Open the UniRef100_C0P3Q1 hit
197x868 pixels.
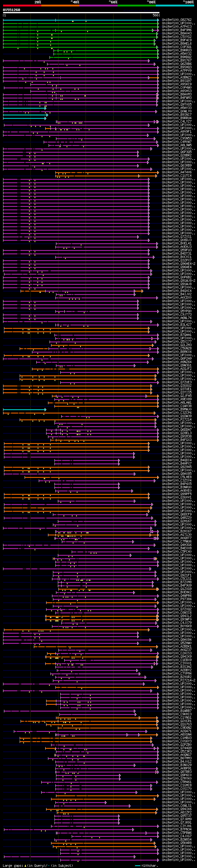coord(177,47)
